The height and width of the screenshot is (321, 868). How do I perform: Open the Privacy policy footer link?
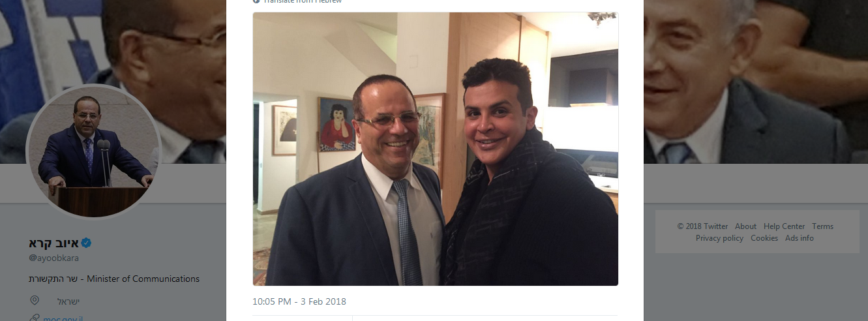point(719,238)
